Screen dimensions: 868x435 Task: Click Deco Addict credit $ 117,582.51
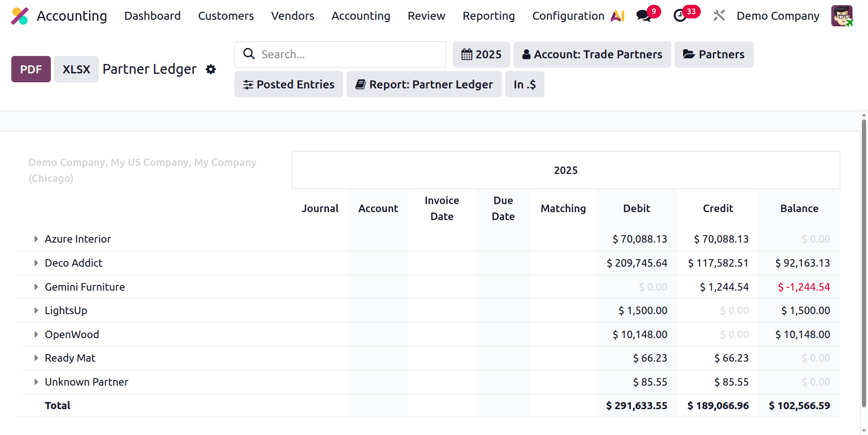(718, 263)
